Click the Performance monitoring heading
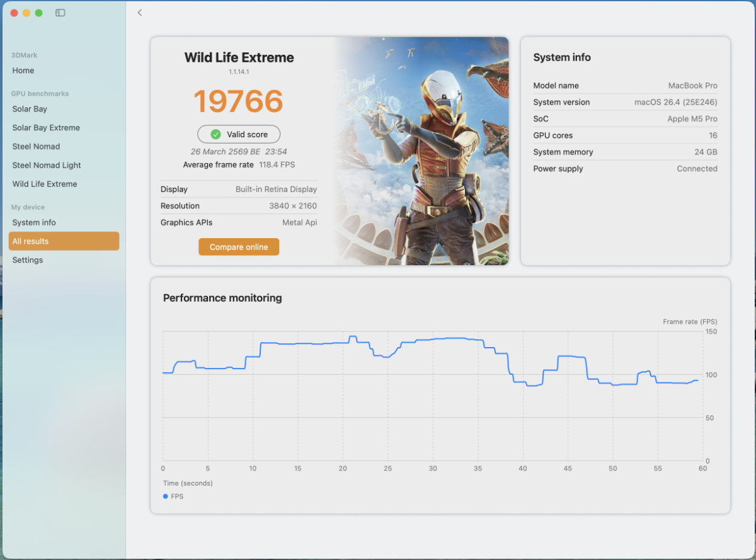Viewport: 756px width, 560px height. (222, 298)
